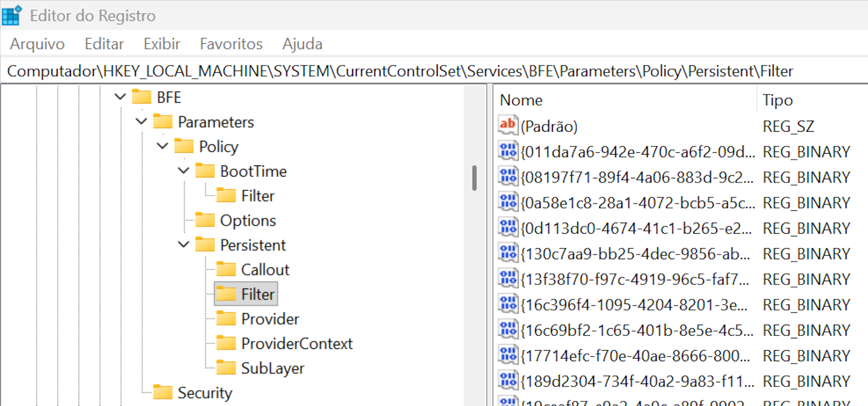The image size is (868, 406).
Task: Select the BFE folder icon
Action: 141,96
